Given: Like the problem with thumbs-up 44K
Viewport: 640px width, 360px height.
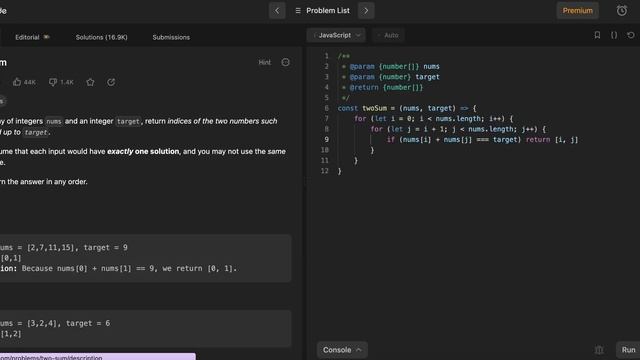Looking at the screenshot, I should (x=24, y=82).
